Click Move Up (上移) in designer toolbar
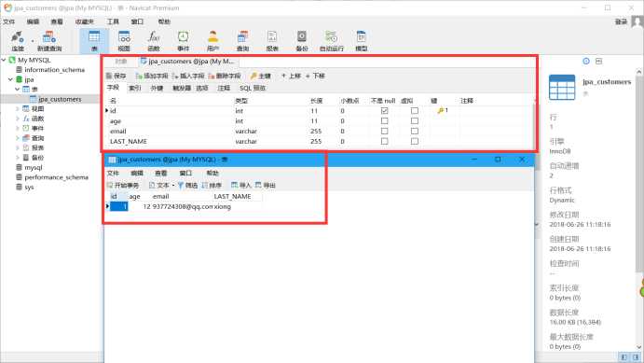 291,76
